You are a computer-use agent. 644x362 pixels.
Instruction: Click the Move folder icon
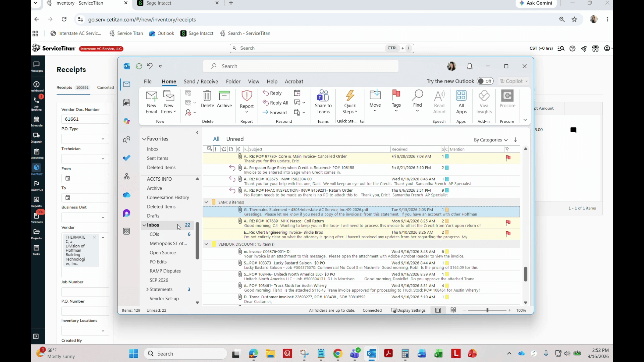tap(375, 101)
